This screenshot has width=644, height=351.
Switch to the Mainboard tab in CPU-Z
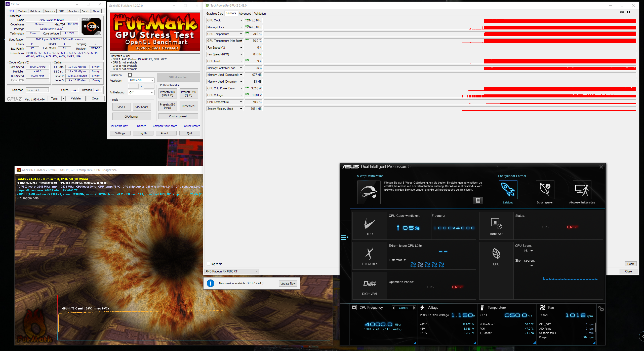tap(36, 11)
